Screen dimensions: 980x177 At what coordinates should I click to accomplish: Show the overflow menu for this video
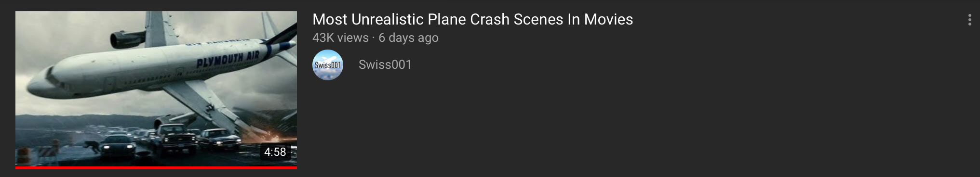click(969, 20)
